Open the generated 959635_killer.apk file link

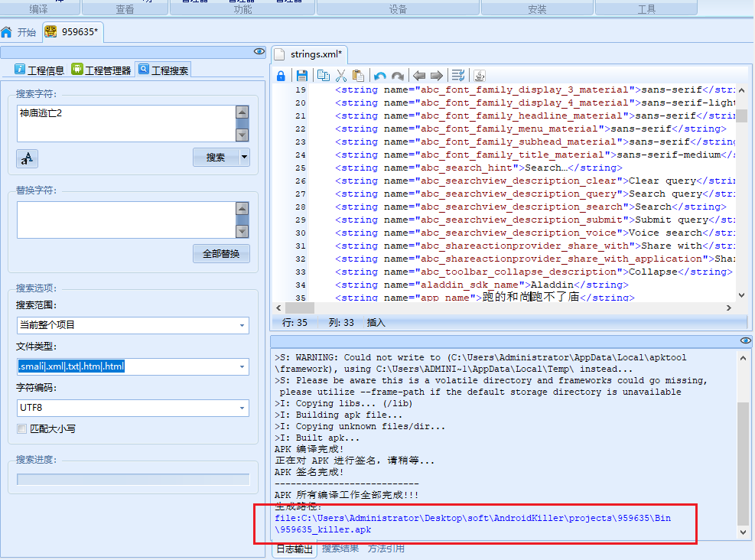[x=473, y=524]
